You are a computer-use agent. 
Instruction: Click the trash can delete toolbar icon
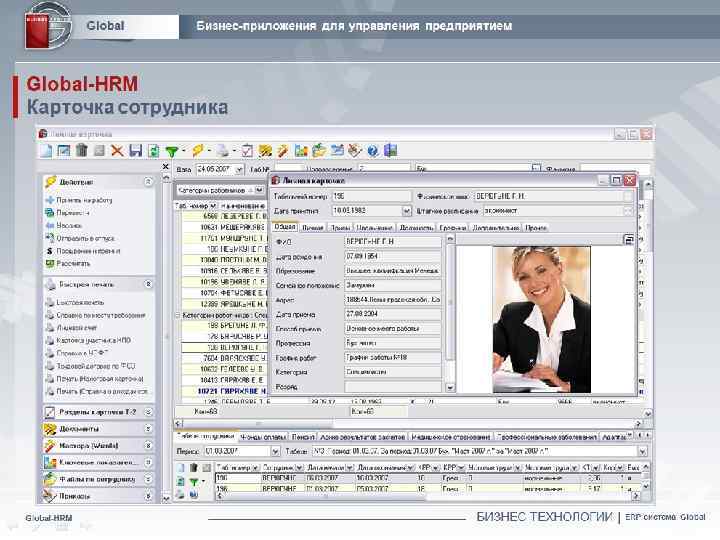tap(82, 150)
